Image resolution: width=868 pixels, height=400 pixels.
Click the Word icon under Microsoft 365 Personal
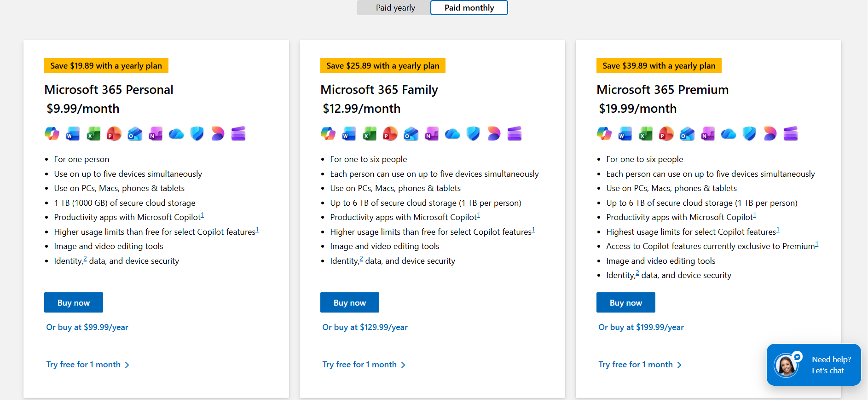73,134
